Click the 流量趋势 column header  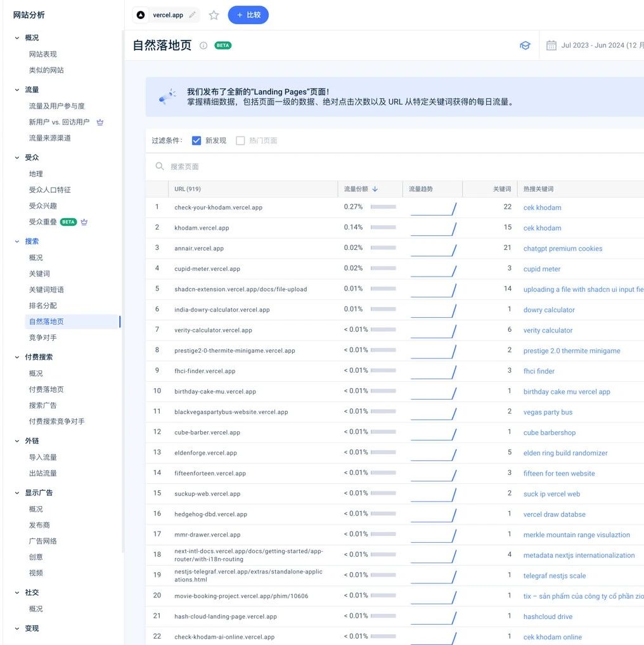point(421,189)
